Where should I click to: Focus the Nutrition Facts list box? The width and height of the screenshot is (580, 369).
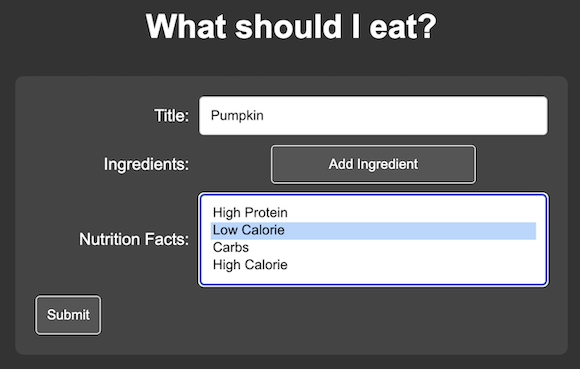point(373,240)
